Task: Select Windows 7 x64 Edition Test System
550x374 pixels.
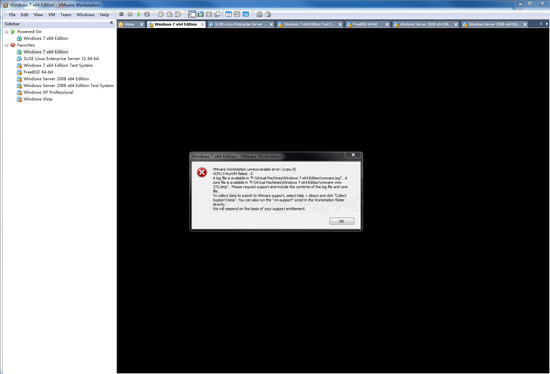Action: (x=58, y=65)
